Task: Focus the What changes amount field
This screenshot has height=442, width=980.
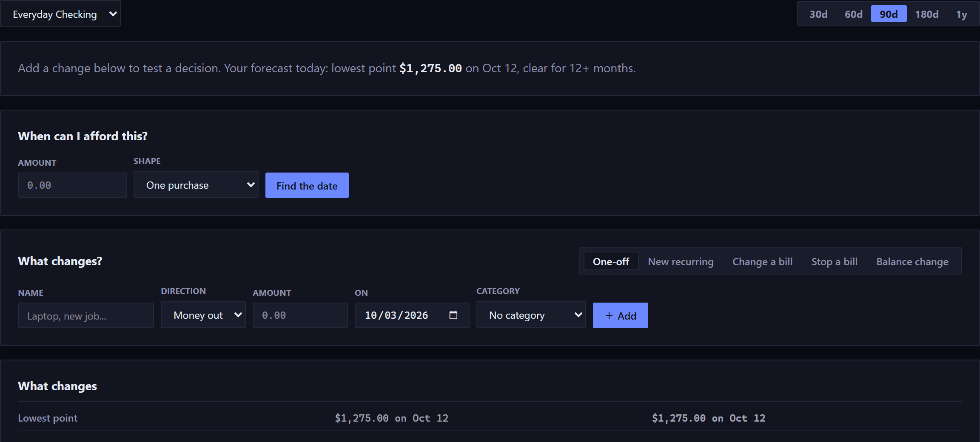Action: click(x=300, y=315)
